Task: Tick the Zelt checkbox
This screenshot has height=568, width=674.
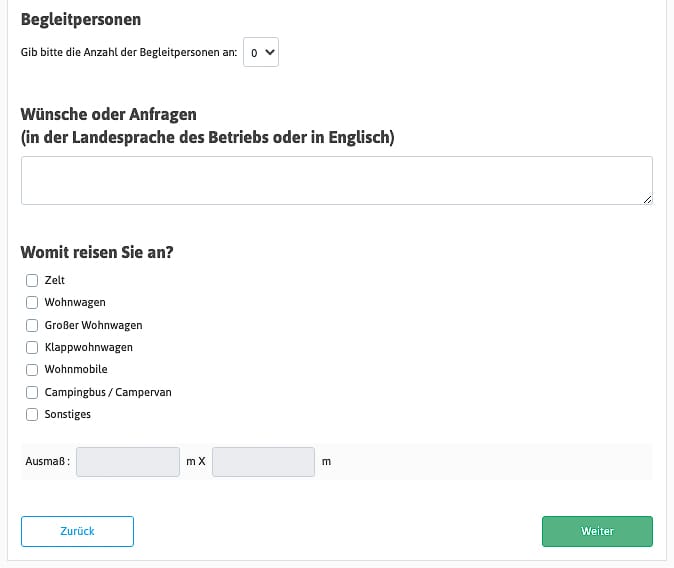Action: coord(32,281)
